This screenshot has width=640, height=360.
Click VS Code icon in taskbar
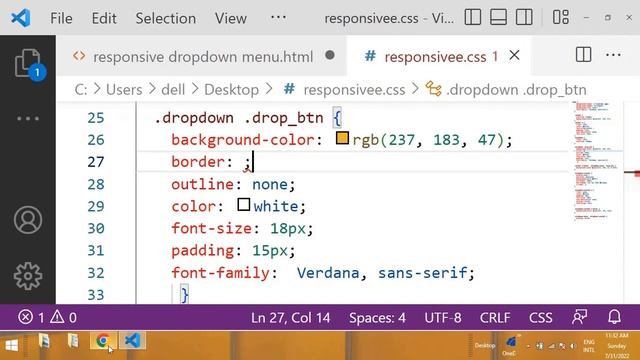pyautogui.click(x=132, y=340)
